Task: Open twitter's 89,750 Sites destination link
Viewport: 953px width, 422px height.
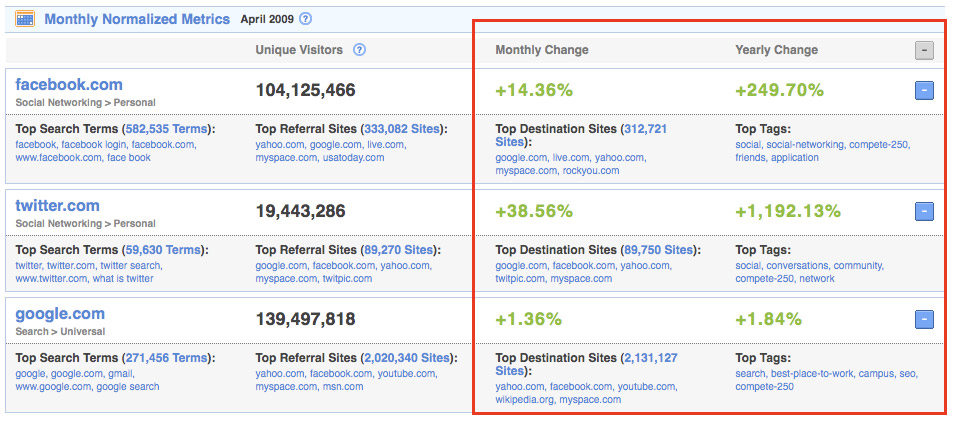Action: pos(659,250)
